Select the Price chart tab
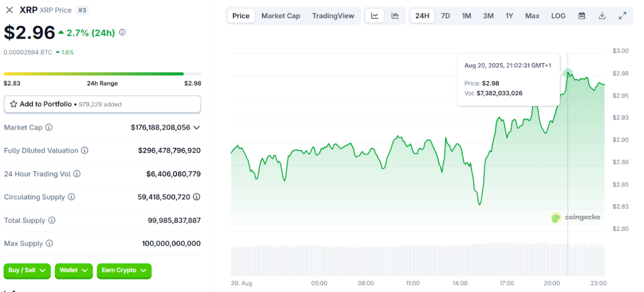644x292 pixels. click(x=241, y=16)
